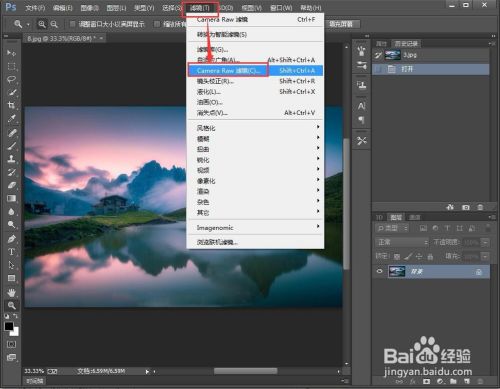Image resolution: width=500 pixels, height=389 pixels.
Task: Select the Blur droplet tool
Action: [11, 211]
